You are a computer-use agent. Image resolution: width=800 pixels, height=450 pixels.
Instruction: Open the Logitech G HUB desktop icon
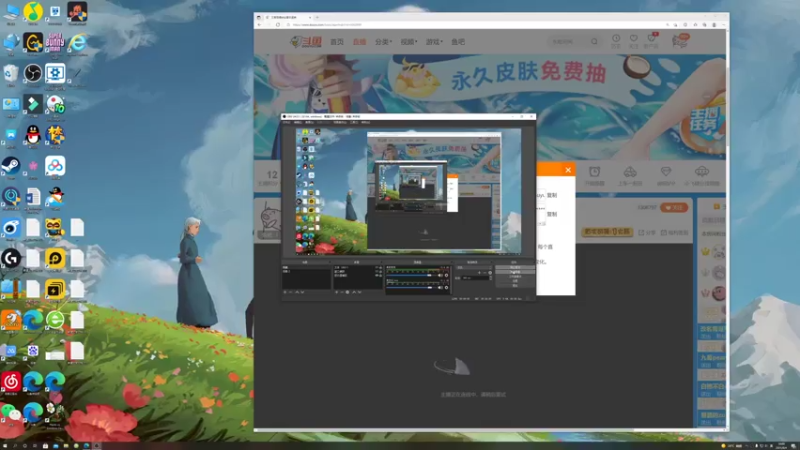tap(11, 258)
